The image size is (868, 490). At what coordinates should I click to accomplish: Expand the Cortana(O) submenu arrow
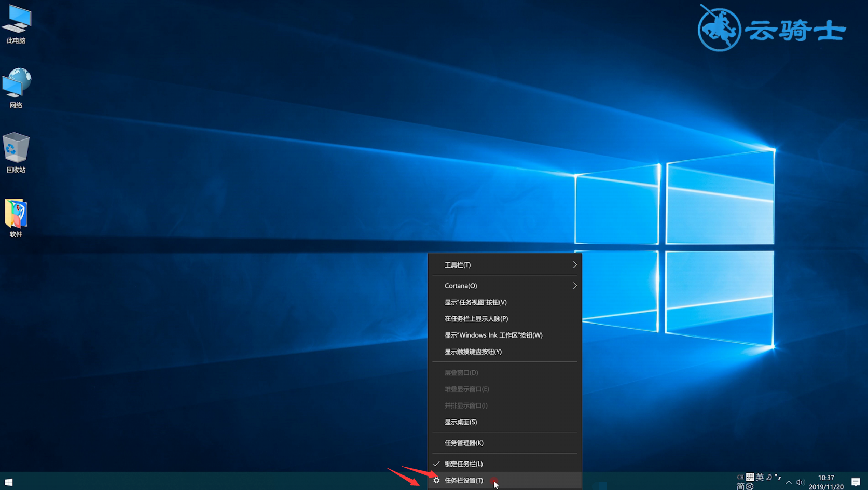(574, 286)
